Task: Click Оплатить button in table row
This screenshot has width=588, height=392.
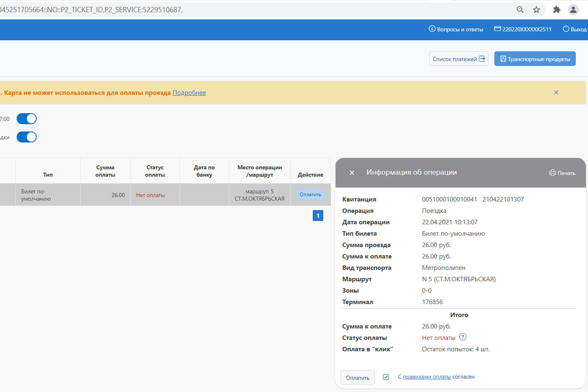Action: point(310,195)
